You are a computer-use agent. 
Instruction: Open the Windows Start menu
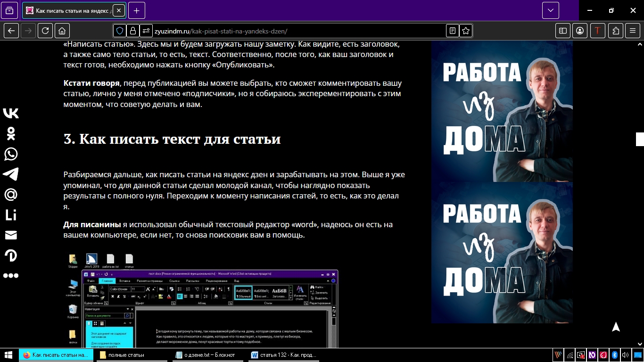tap(8, 355)
